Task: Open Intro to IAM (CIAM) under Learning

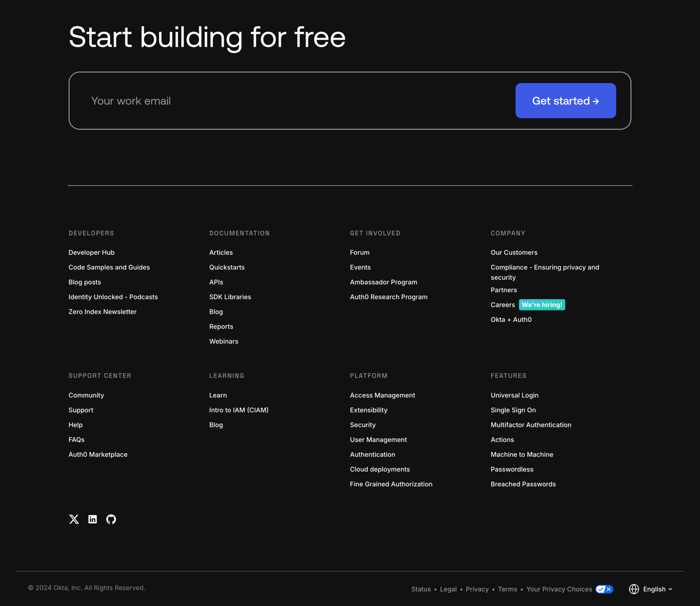Action: pos(239,410)
